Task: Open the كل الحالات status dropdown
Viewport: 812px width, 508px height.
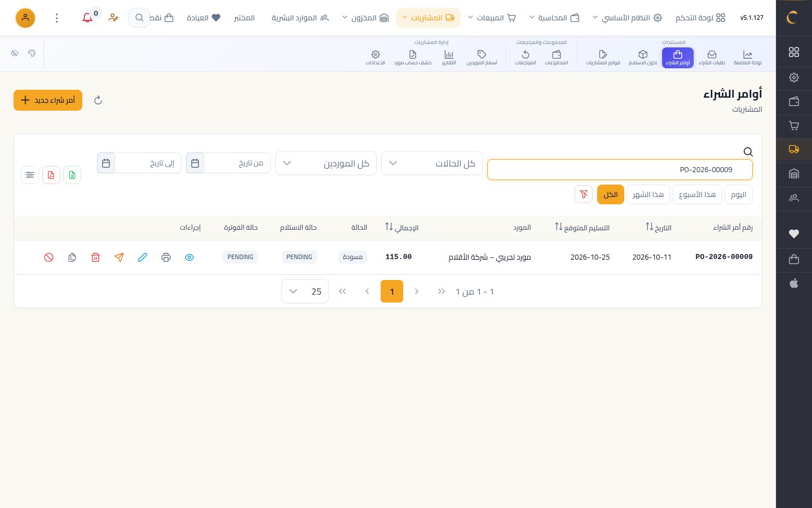Action: pyautogui.click(x=432, y=163)
